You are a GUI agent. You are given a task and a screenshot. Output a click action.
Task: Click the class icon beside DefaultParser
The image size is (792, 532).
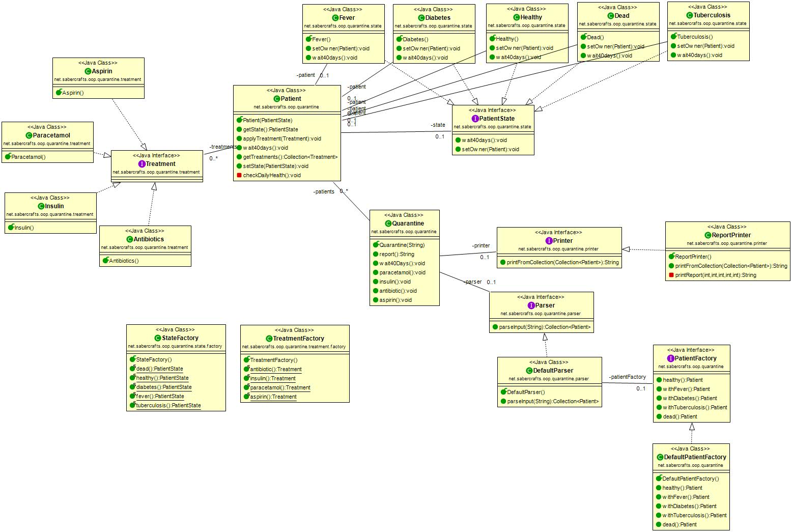[529, 371]
